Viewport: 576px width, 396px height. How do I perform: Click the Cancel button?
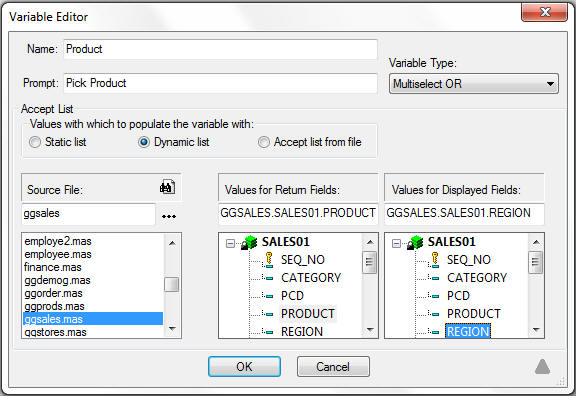click(x=333, y=366)
